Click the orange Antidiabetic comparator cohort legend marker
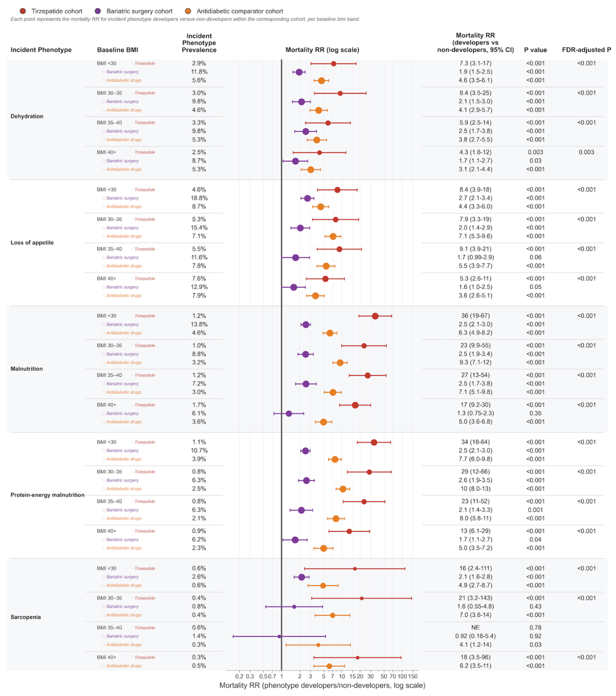 (x=188, y=11)
